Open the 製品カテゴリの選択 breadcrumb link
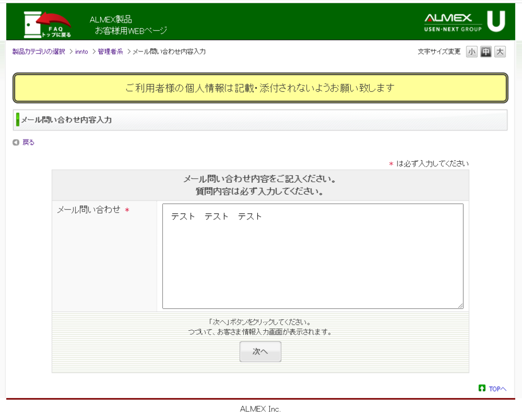 pyautogui.click(x=39, y=51)
